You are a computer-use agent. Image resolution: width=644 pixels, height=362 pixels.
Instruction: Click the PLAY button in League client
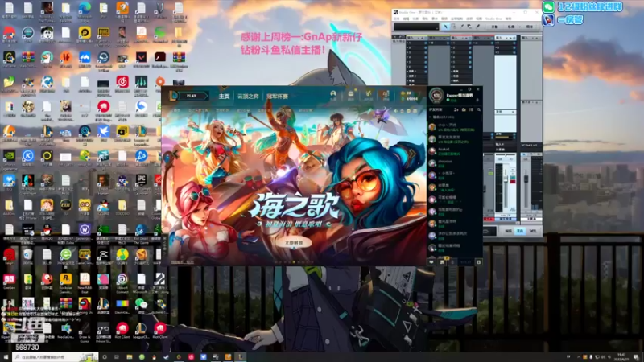[x=192, y=96]
